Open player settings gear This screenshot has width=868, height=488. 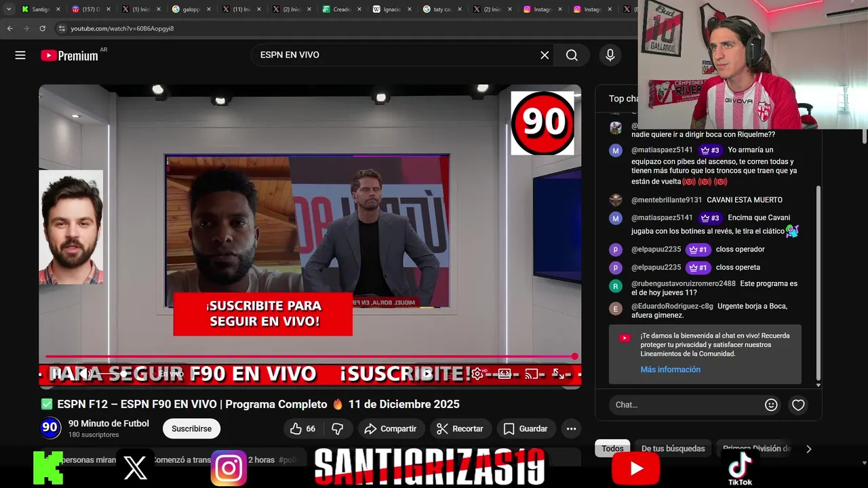pyautogui.click(x=478, y=373)
